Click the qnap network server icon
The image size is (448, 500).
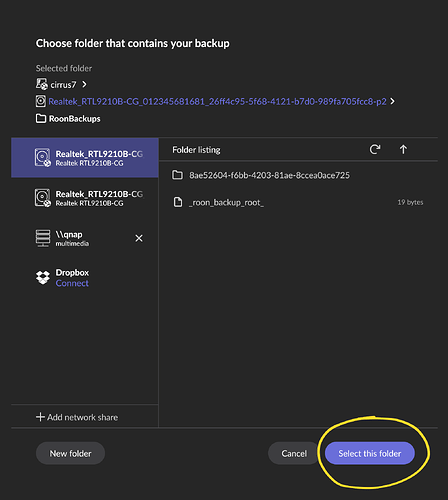[43, 238]
